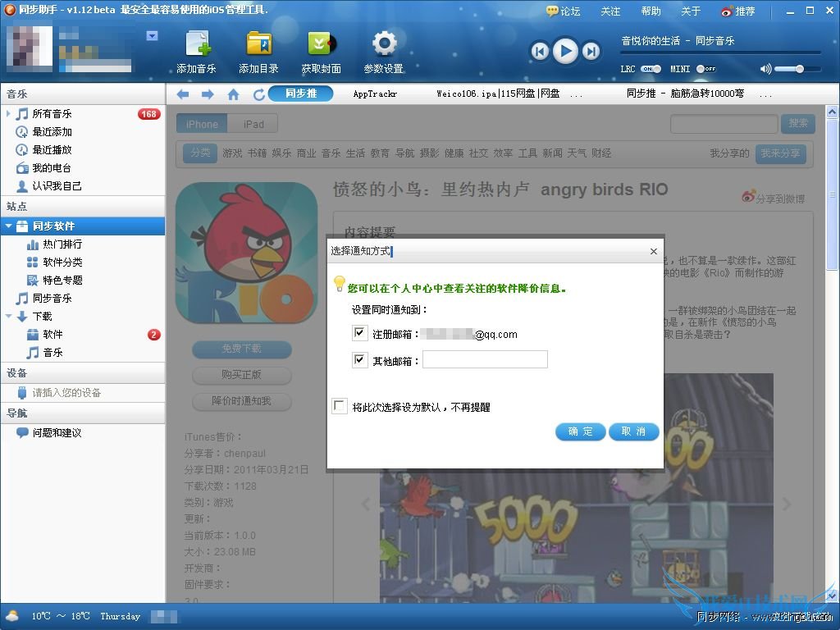Collapse the 同步软件 tree node
The height and width of the screenshot is (630, 840).
8,226
